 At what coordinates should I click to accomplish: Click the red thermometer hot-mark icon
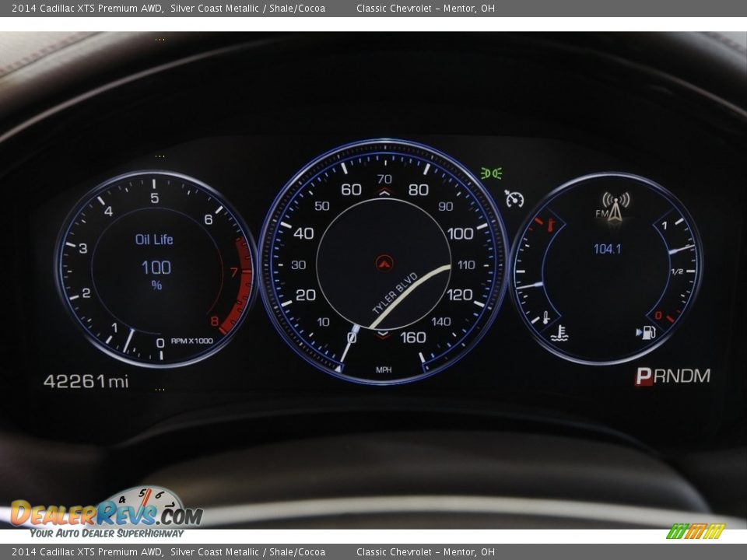coord(551,224)
